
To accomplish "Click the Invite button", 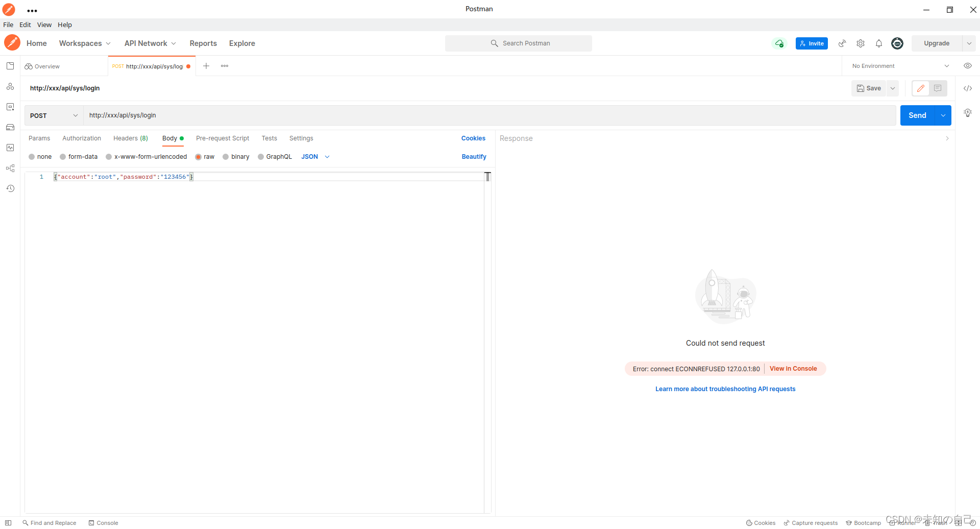I will click(x=812, y=43).
